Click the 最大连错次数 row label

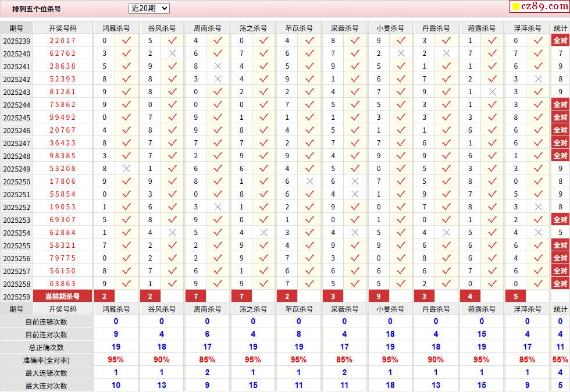[46, 373]
